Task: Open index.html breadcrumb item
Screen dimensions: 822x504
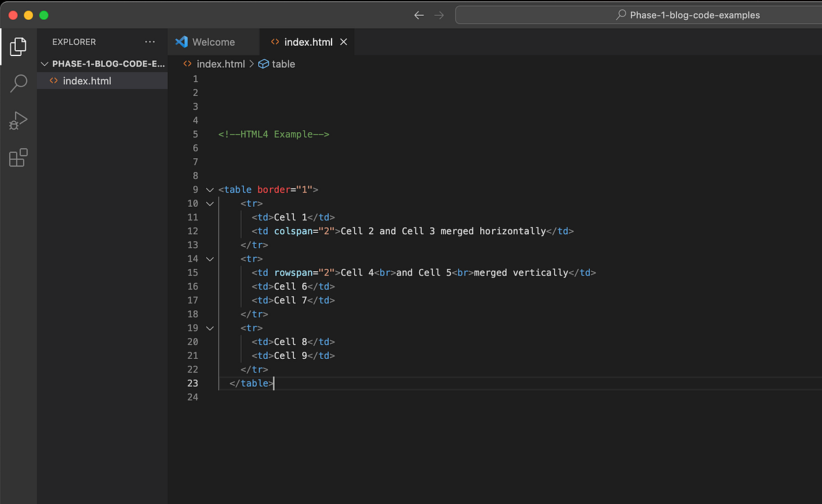Action: tap(221, 64)
